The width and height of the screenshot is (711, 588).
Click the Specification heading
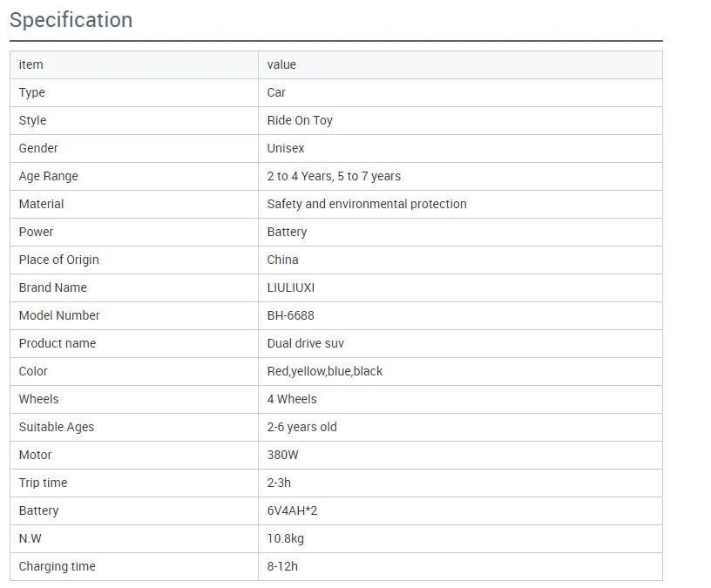[71, 20]
